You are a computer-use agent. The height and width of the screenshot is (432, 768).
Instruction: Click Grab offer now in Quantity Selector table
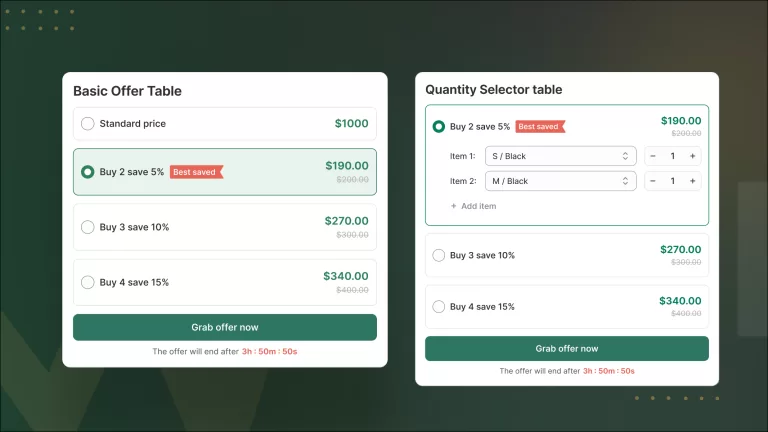(567, 348)
